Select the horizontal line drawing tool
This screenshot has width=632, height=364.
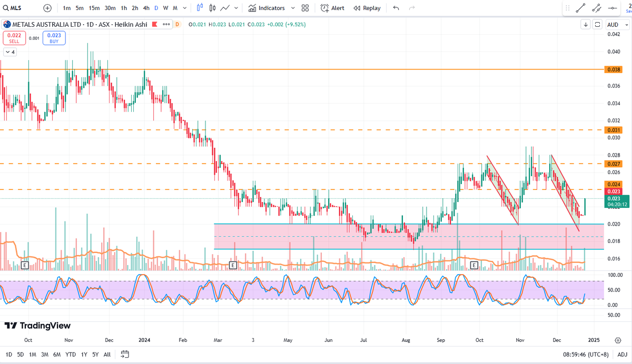[613, 8]
